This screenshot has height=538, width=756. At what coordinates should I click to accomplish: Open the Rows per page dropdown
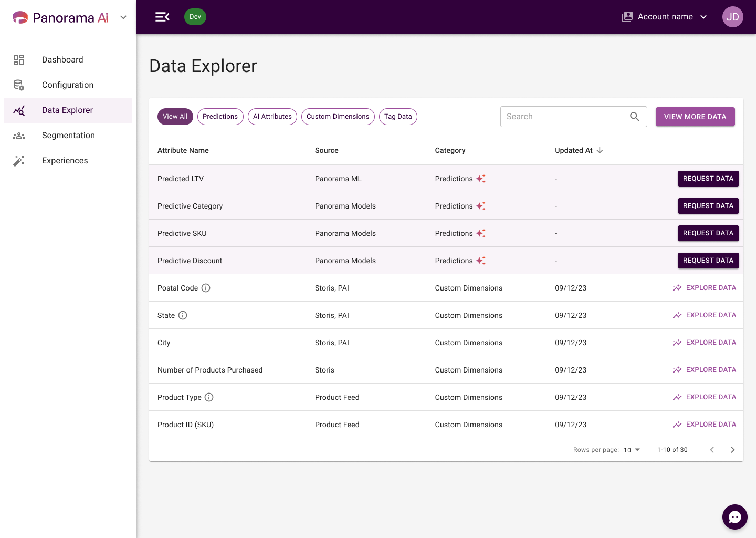[632, 450]
